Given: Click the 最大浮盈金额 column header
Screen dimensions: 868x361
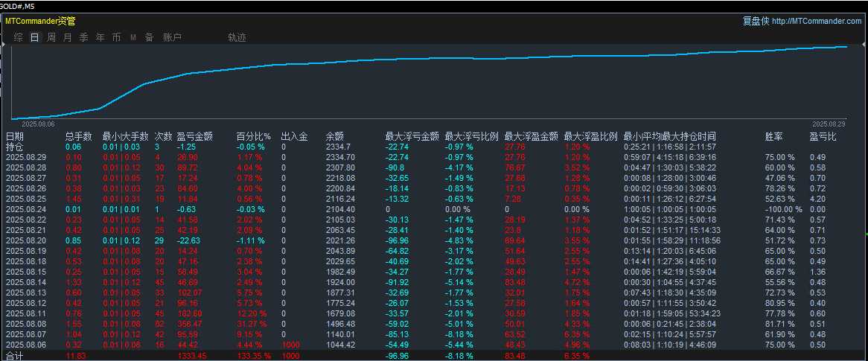Looking at the screenshot, I should [532, 137].
